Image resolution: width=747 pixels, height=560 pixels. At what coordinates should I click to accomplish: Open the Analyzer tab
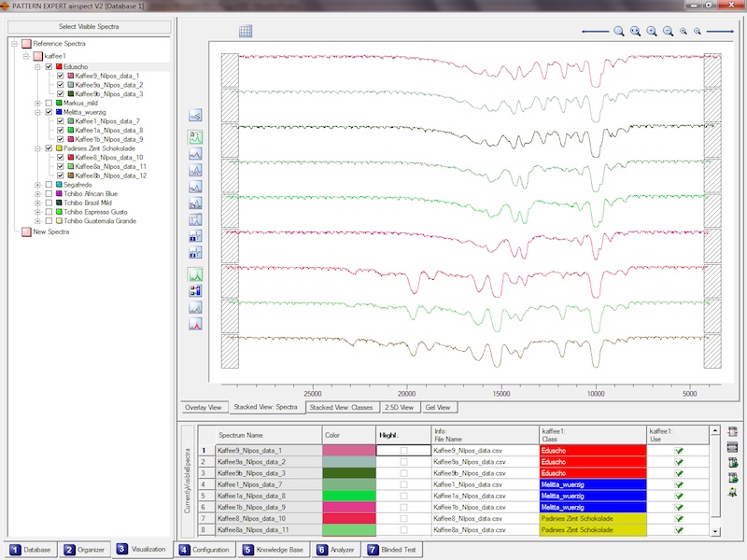click(x=335, y=551)
